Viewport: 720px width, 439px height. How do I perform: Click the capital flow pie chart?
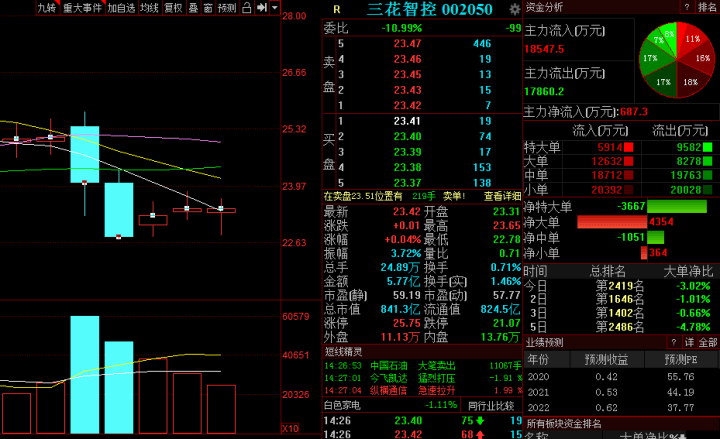[674, 57]
